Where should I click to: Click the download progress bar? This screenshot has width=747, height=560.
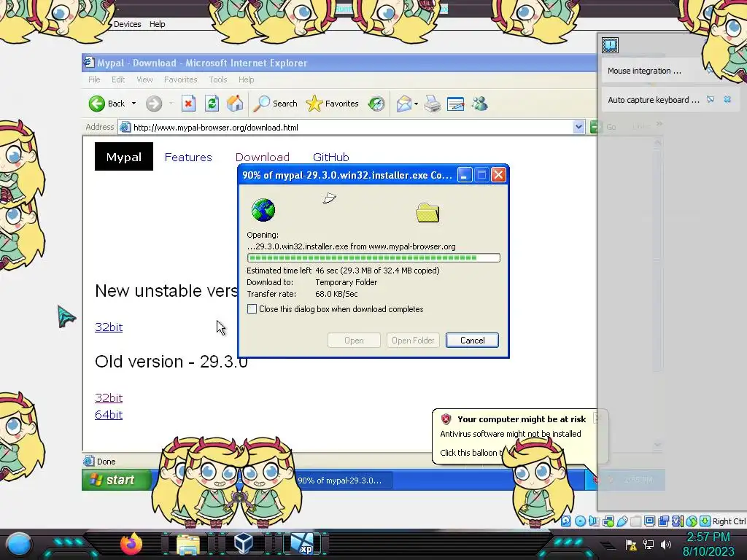click(x=373, y=257)
